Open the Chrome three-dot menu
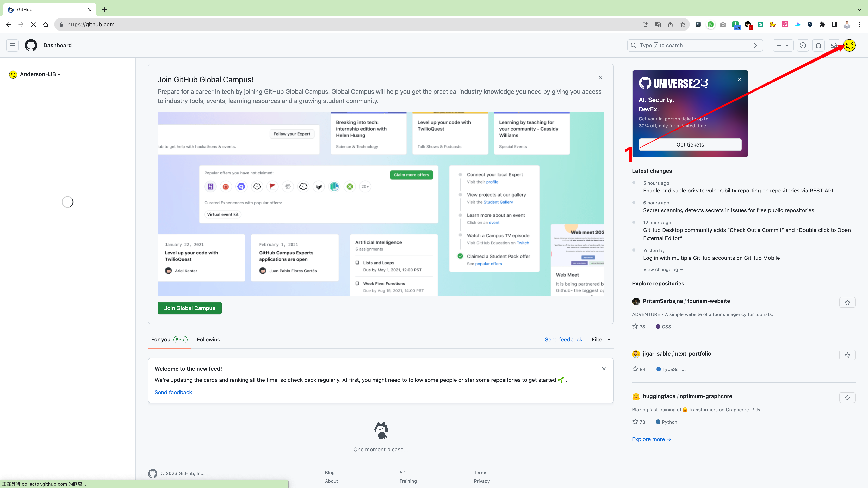 [860, 24]
